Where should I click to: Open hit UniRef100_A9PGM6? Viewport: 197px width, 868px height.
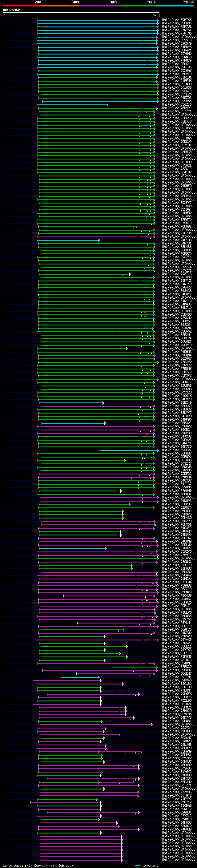[x=177, y=23]
